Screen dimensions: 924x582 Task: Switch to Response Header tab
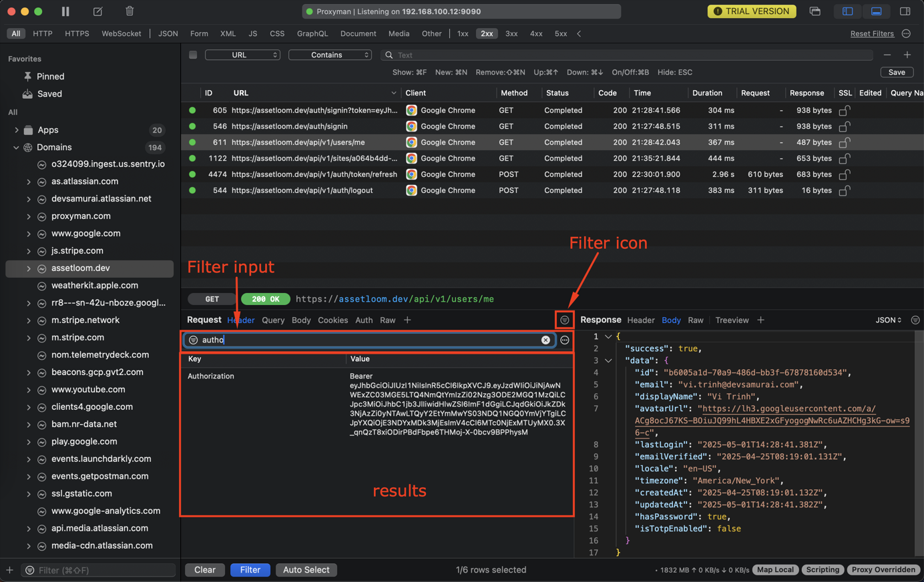(x=641, y=320)
